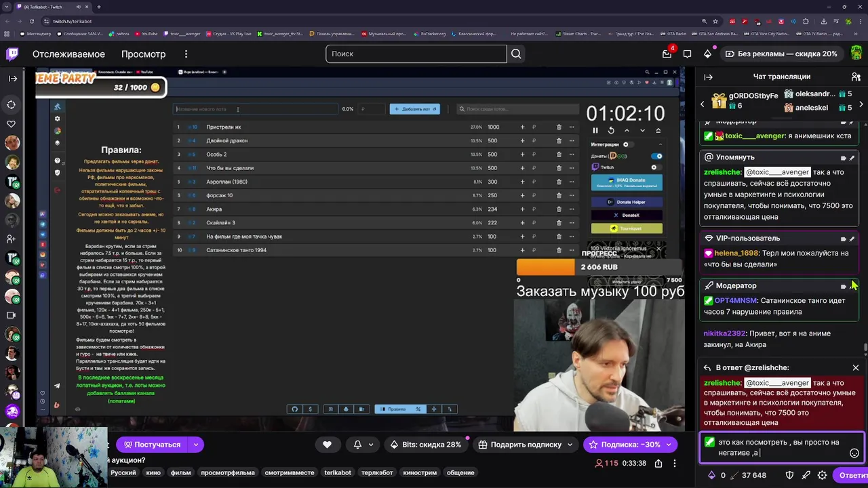
Task: Click the pencil icon on Упомянуть message
Action: pos(852,157)
